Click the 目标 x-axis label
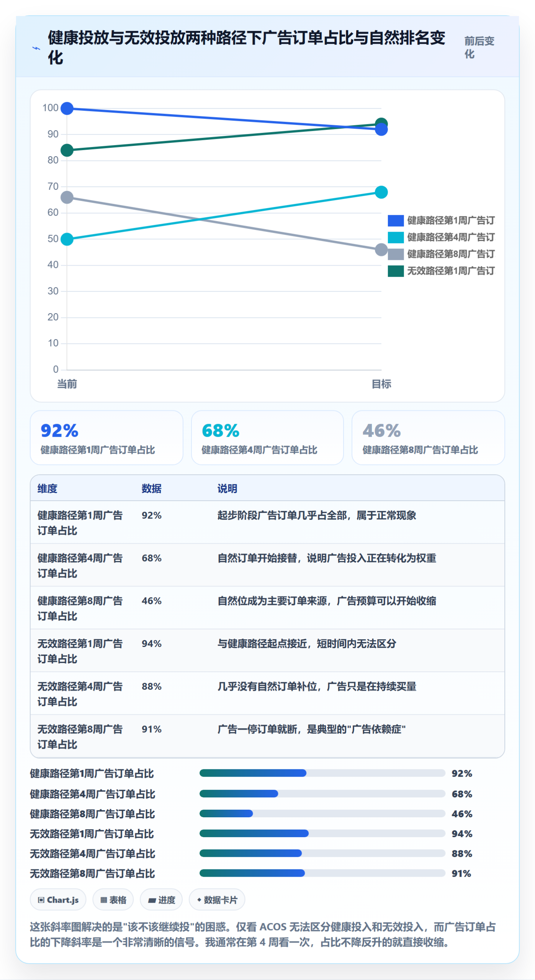The height and width of the screenshot is (980, 535). pos(381,384)
